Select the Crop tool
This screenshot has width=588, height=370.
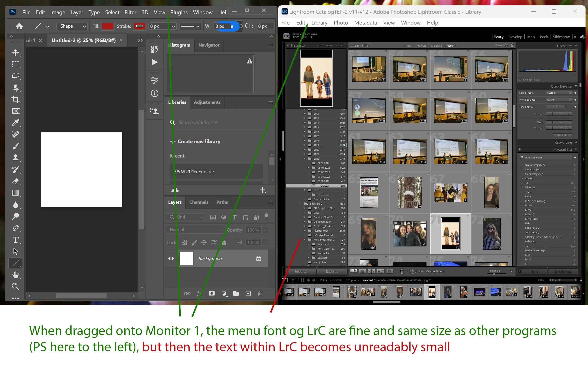(x=15, y=99)
